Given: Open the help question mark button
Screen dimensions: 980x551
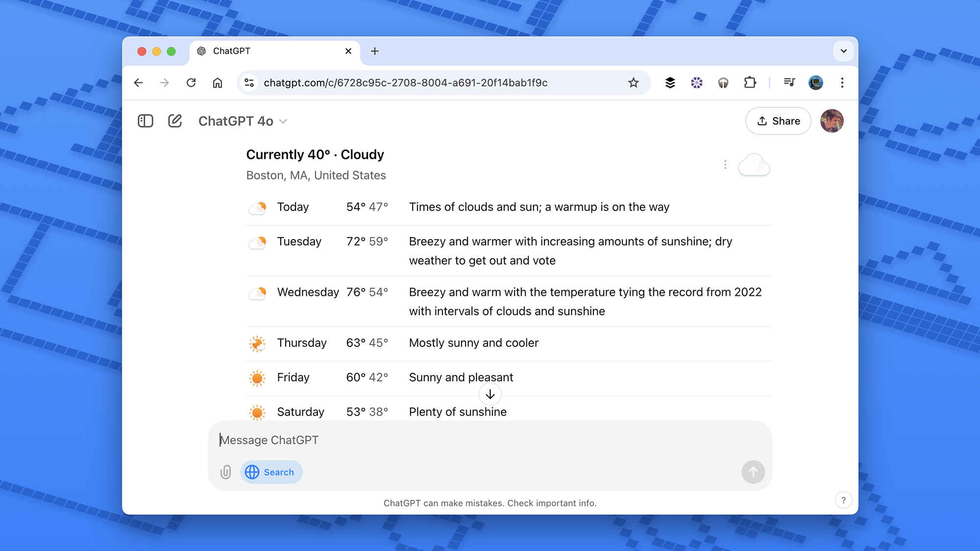Looking at the screenshot, I should coord(843,500).
